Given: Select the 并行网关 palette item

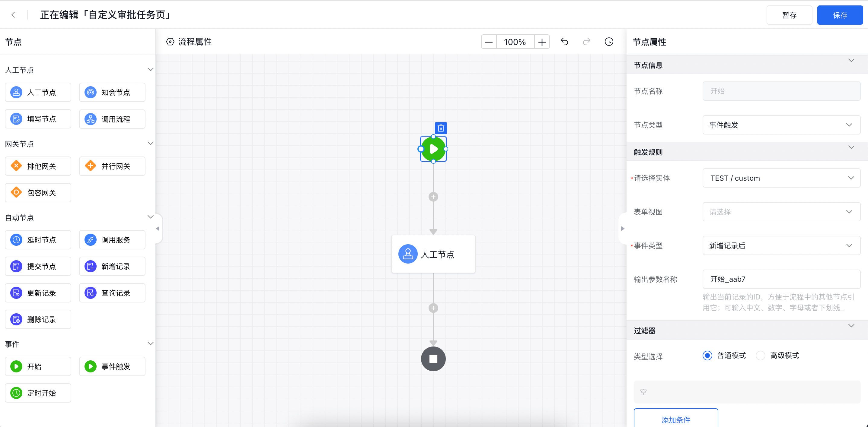Looking at the screenshot, I should (x=112, y=166).
